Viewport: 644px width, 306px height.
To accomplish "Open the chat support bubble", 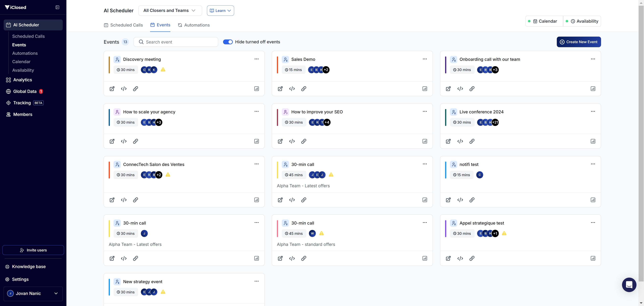I will [x=629, y=285].
